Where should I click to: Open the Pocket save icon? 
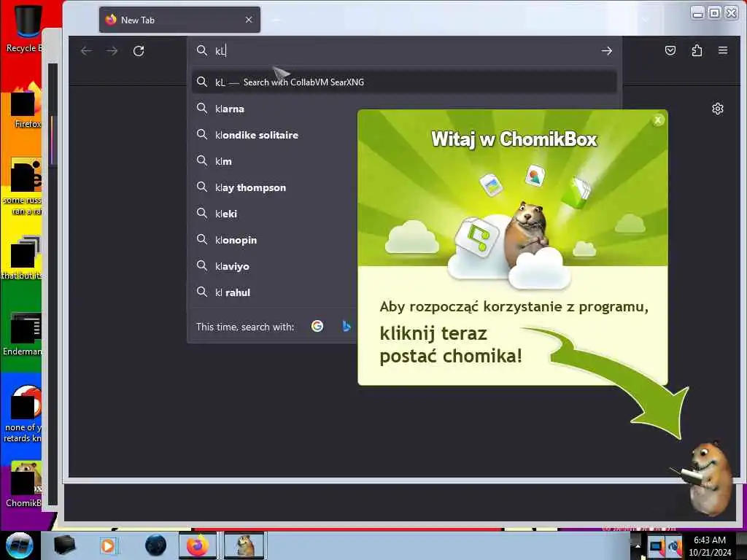670,50
